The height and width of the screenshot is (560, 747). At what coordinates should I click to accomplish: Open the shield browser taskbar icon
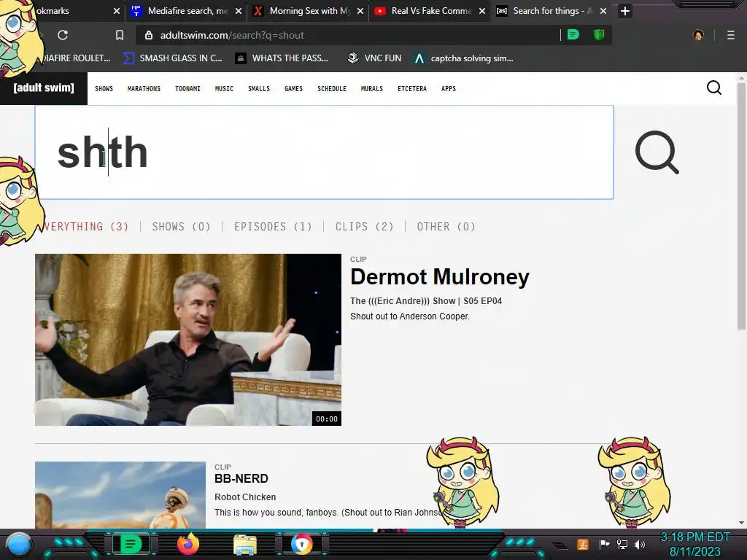click(x=301, y=544)
